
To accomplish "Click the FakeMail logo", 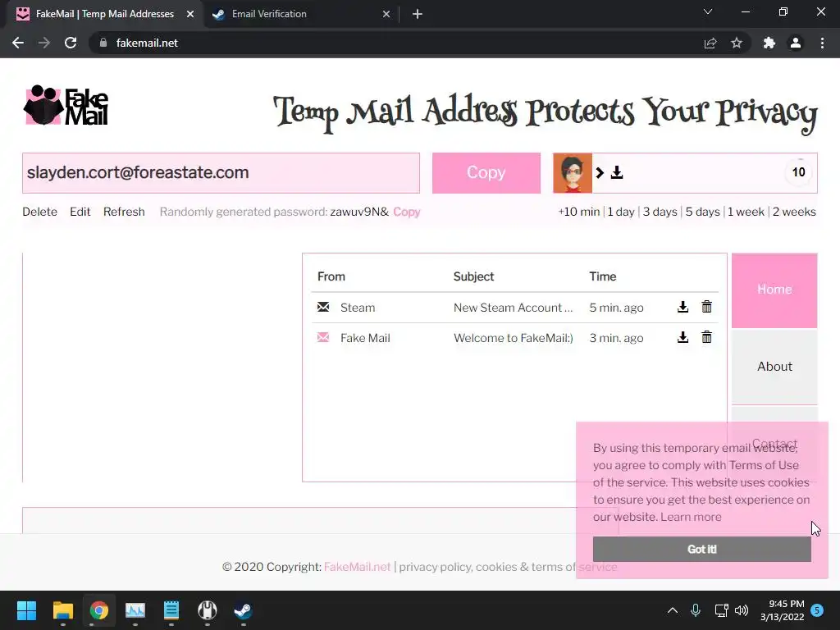I will tap(66, 106).
